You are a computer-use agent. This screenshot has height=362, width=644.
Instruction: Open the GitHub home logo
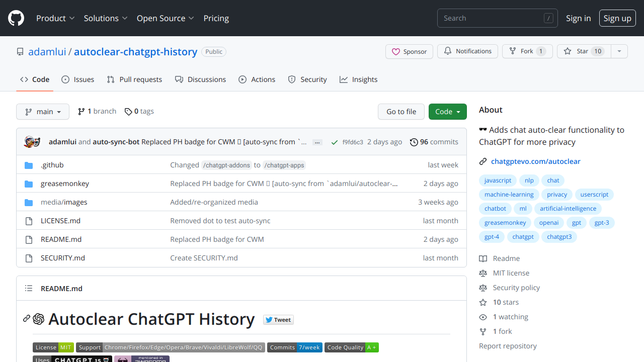(x=16, y=18)
